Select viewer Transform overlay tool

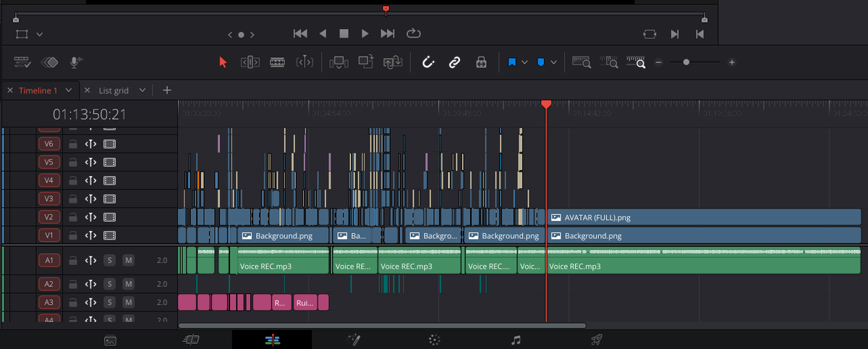coord(22,34)
